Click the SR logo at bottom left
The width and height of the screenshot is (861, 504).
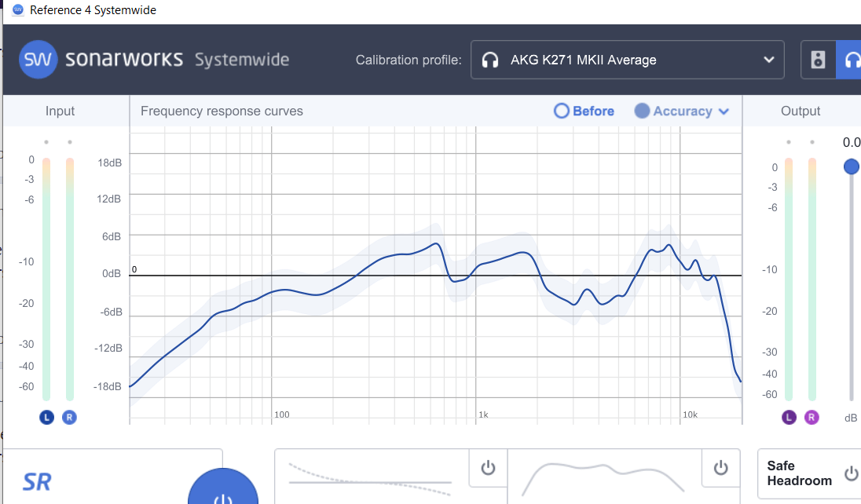click(x=37, y=482)
